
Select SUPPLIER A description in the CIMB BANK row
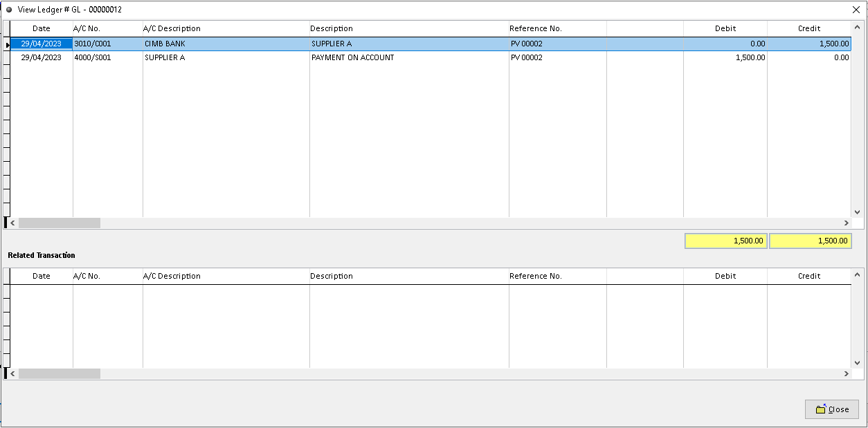409,44
